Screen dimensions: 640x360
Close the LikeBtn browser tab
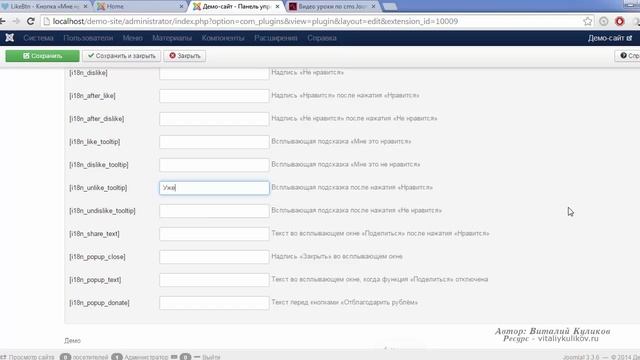[x=86, y=7]
